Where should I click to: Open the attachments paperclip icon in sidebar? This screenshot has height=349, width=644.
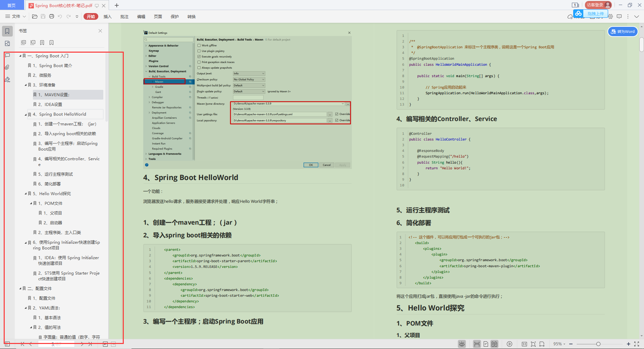(x=7, y=67)
